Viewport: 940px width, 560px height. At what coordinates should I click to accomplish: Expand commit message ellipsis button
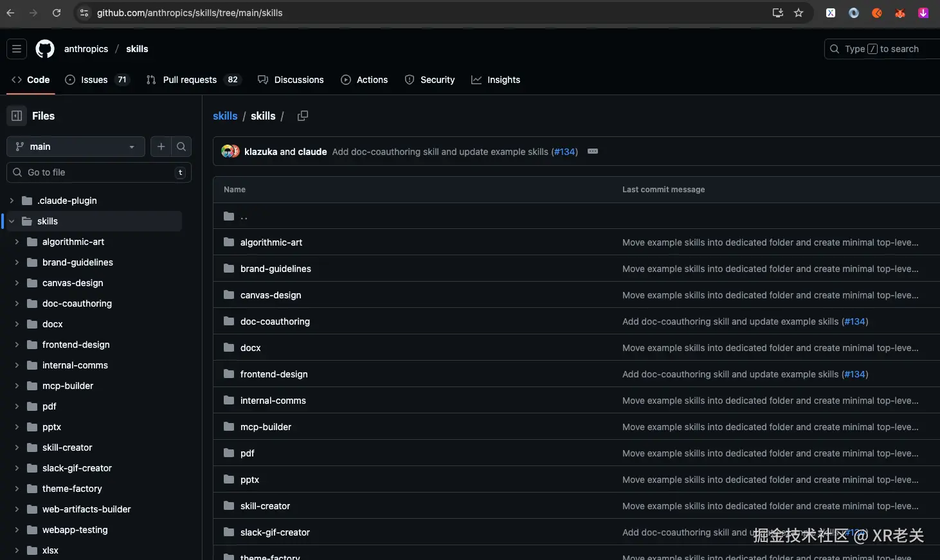[593, 151]
